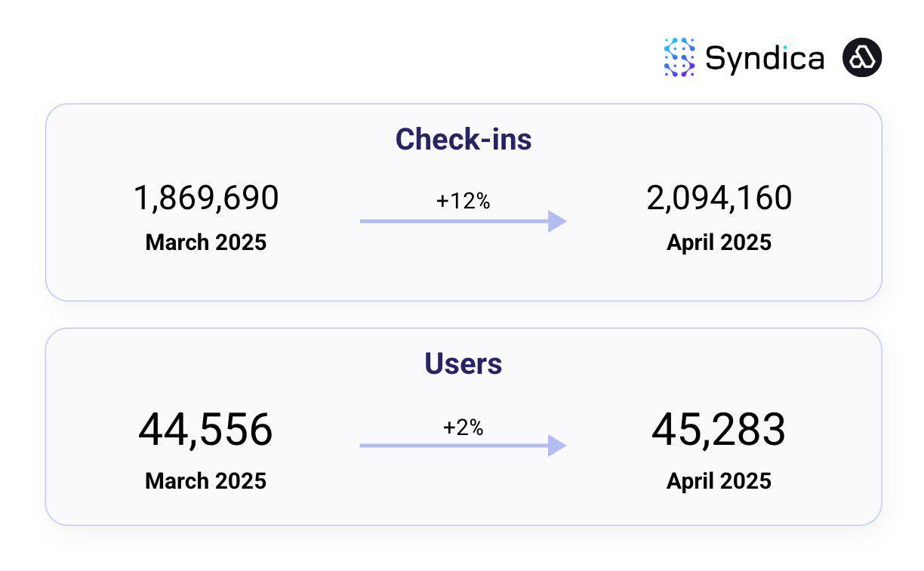Click the +12% growth label

tap(463, 201)
